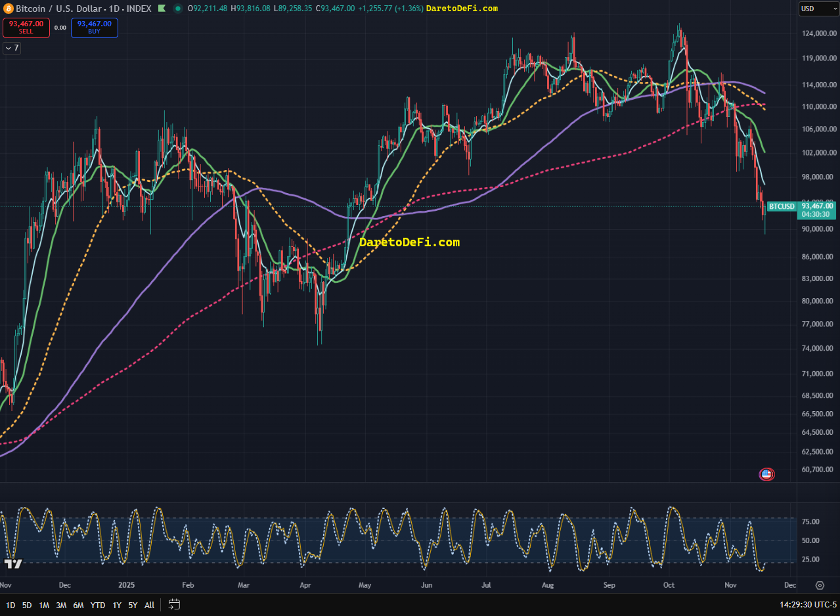Click the Jul label on time axis
840x616 pixels.
pyautogui.click(x=487, y=584)
